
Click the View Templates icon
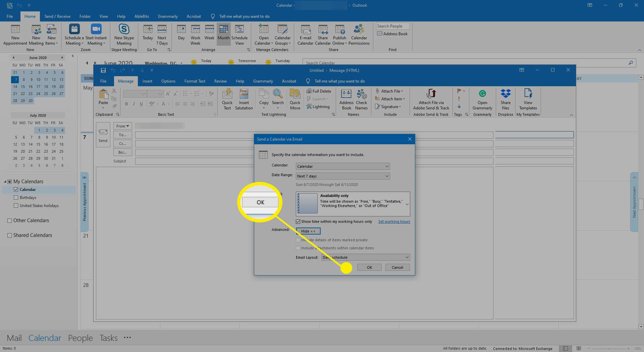(528, 99)
